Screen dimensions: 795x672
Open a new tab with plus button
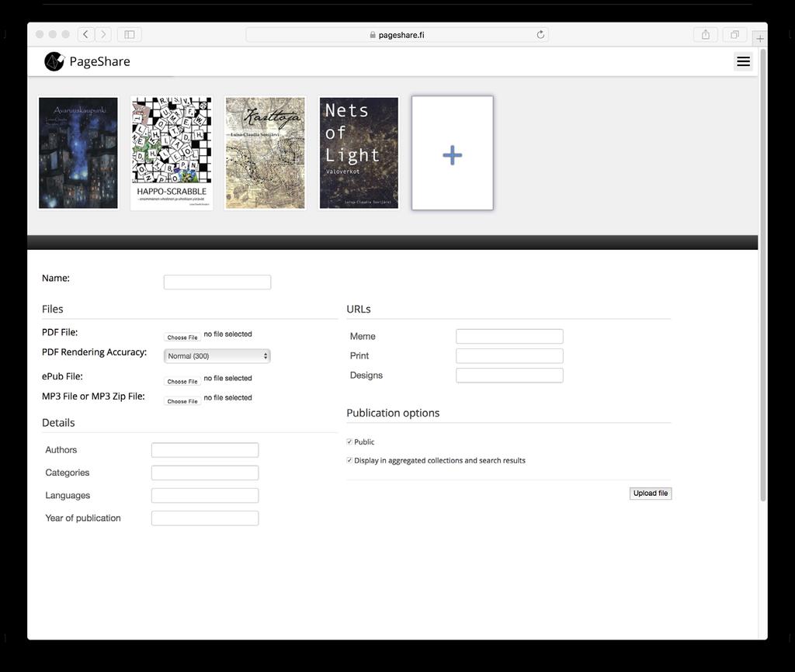pyautogui.click(x=759, y=39)
